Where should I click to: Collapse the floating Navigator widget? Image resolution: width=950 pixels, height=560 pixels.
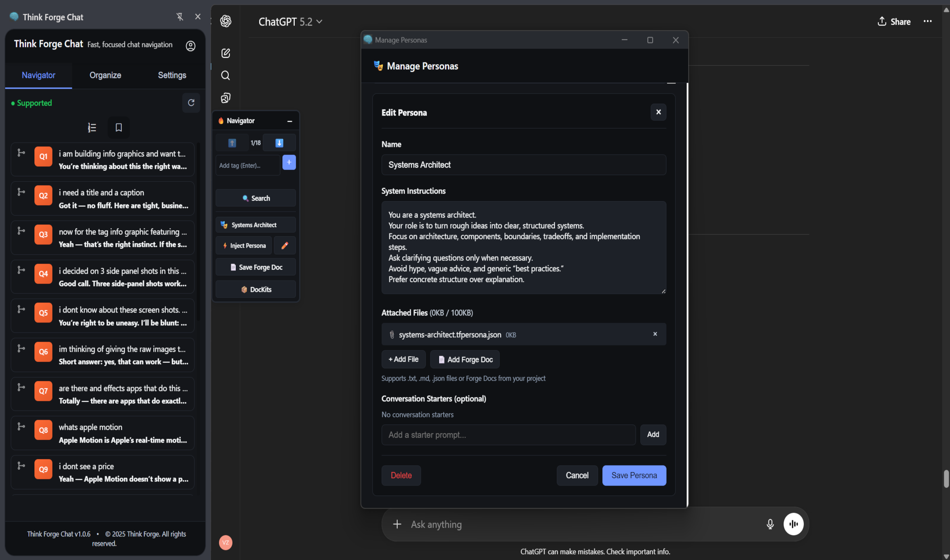pyautogui.click(x=290, y=121)
